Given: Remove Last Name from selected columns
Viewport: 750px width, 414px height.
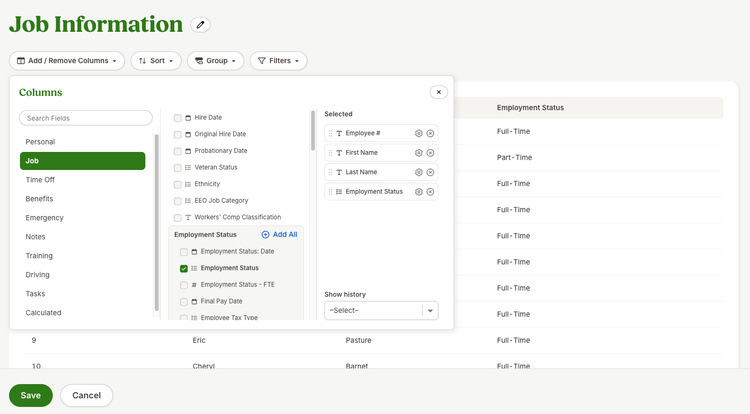Looking at the screenshot, I should pos(430,172).
